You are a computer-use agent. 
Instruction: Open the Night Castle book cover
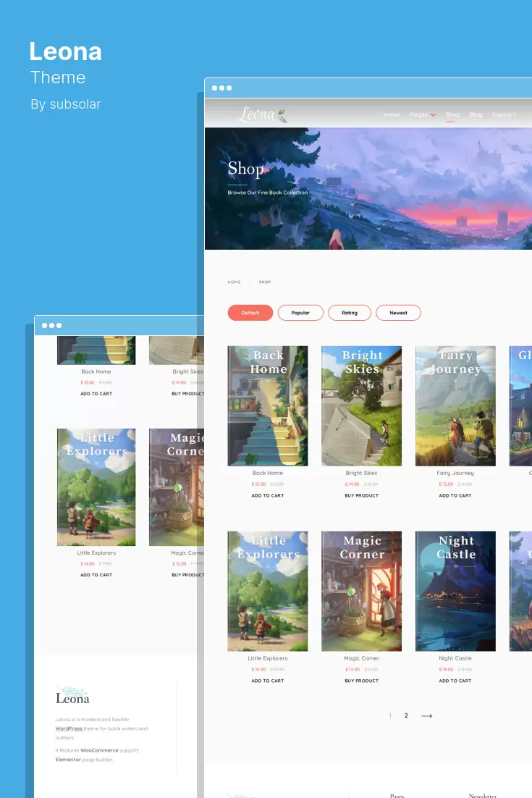[x=456, y=591]
